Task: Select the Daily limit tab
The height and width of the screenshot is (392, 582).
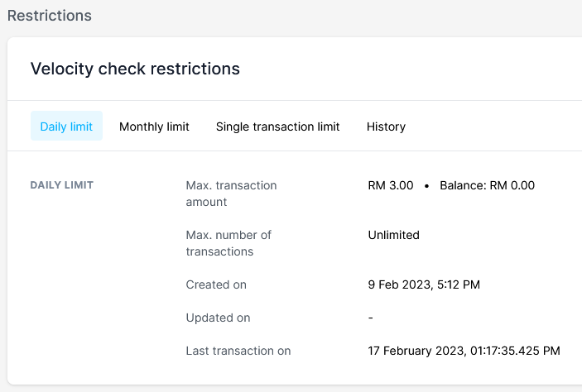Action: click(66, 127)
